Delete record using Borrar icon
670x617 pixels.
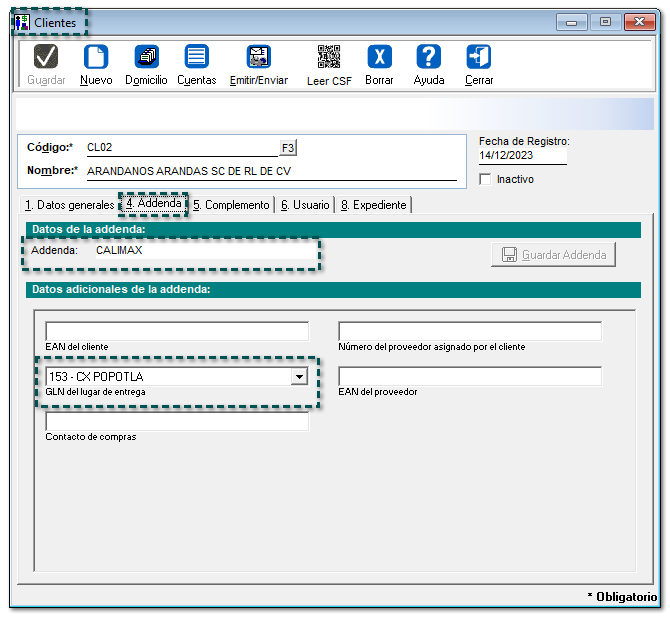pos(379,59)
